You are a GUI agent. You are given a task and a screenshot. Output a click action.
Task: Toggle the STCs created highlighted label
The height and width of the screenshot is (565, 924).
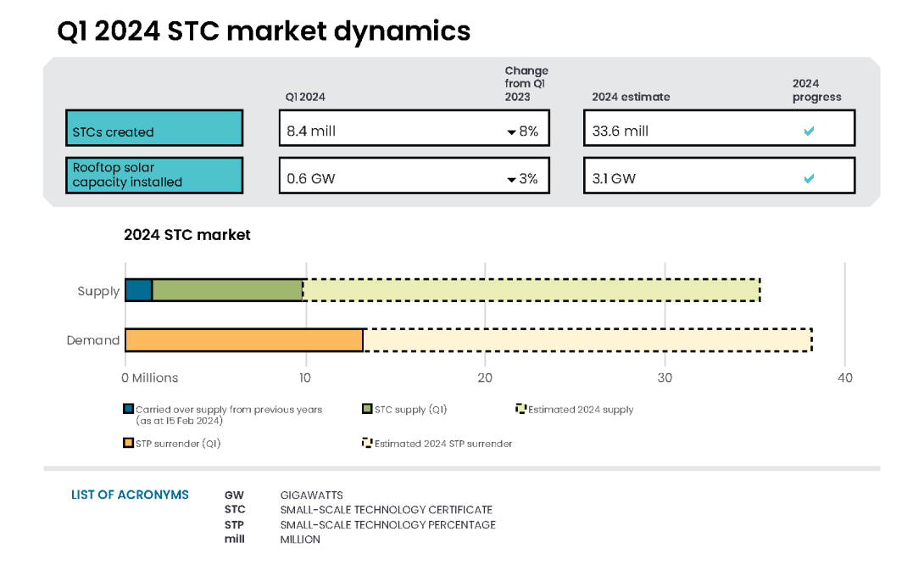[153, 130]
